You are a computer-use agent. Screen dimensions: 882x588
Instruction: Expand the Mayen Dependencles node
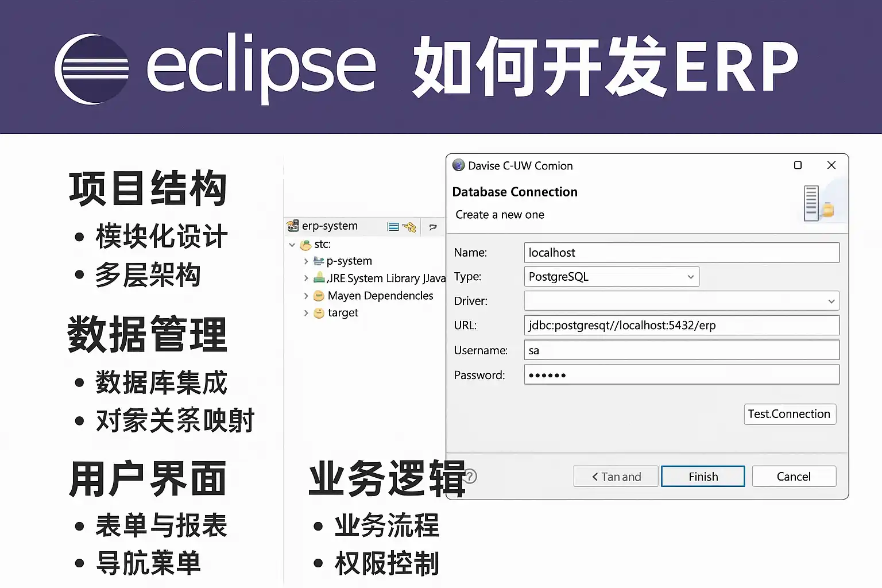(306, 296)
